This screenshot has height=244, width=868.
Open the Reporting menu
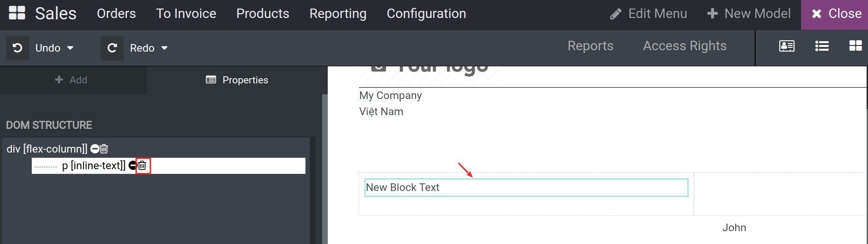pos(338,14)
